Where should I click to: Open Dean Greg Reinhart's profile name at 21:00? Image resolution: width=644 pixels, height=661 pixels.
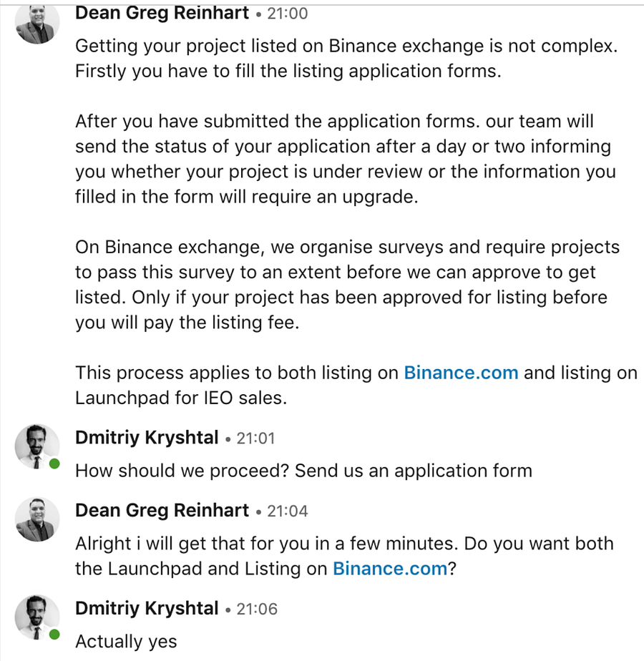coord(162,13)
